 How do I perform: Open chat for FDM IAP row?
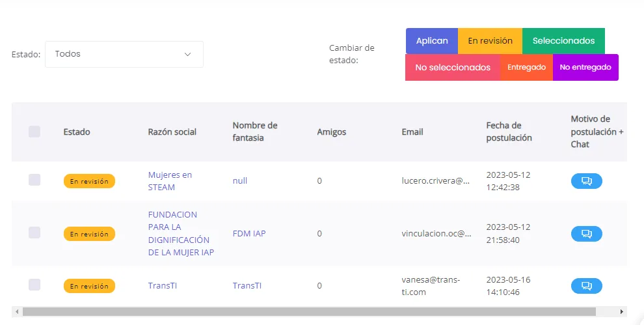pyautogui.click(x=586, y=233)
